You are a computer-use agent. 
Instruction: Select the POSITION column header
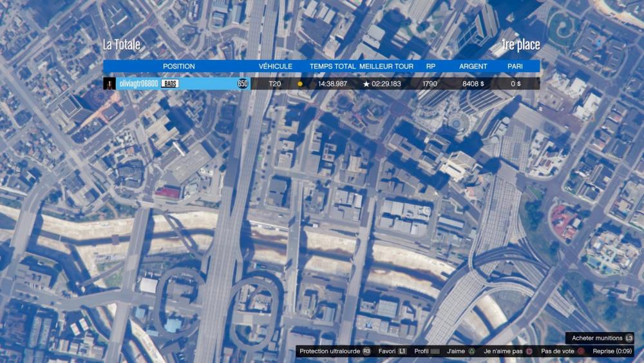tap(178, 66)
